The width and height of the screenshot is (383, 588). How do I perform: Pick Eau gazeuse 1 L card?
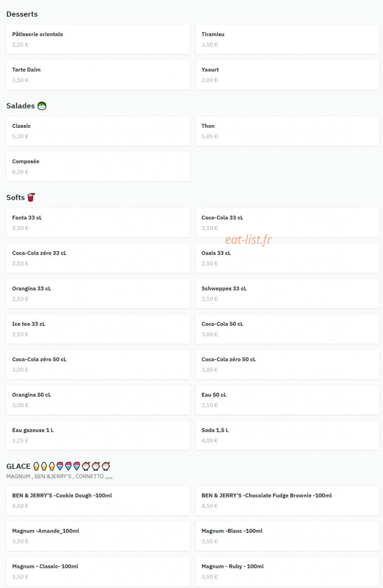(98, 435)
